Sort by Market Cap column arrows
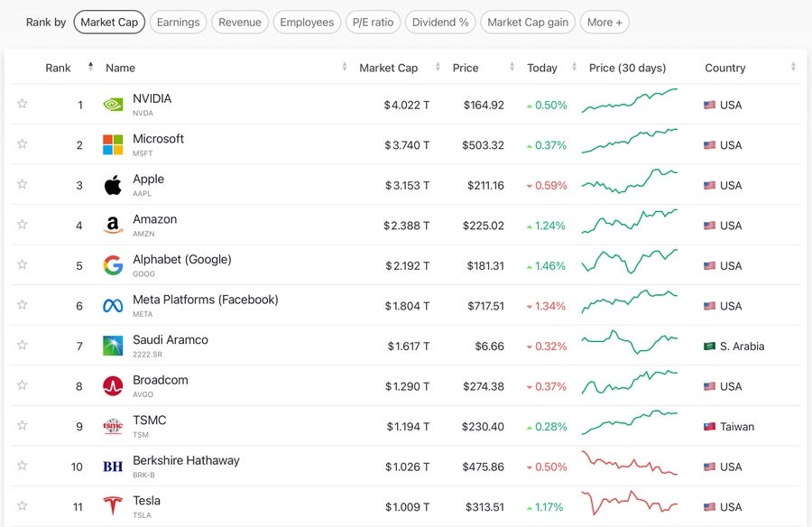 [438, 67]
